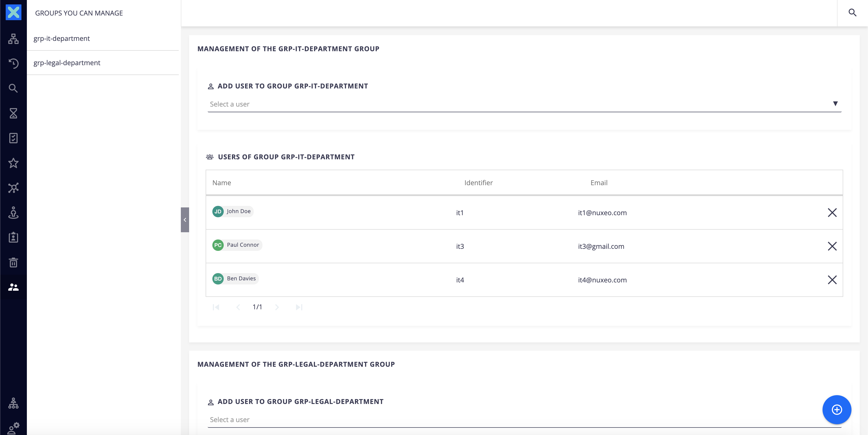Focus legal department Select a user field
This screenshot has height=435, width=868.
[524, 420]
